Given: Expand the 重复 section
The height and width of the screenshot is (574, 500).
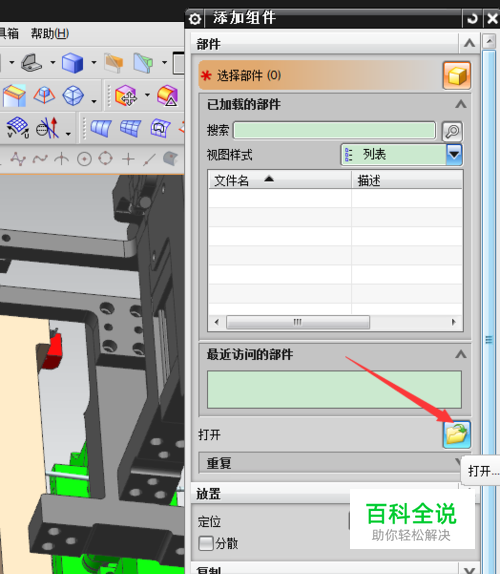Looking at the screenshot, I should coord(329,463).
